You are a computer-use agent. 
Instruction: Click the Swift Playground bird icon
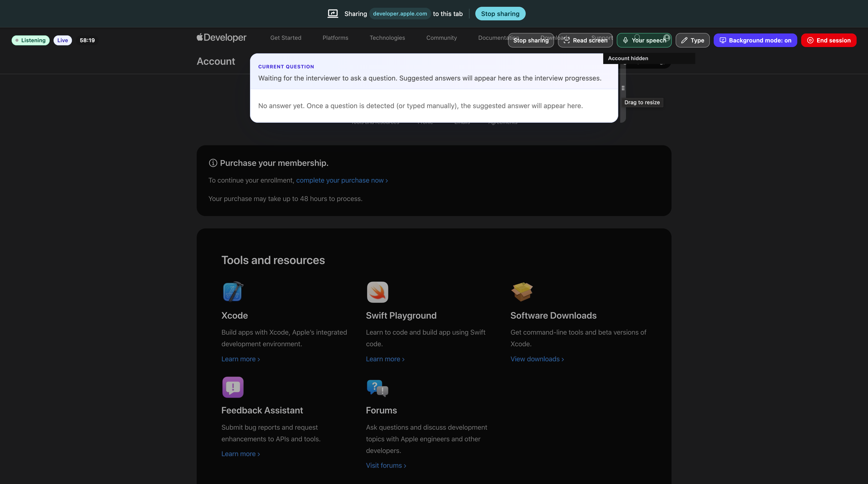(377, 292)
